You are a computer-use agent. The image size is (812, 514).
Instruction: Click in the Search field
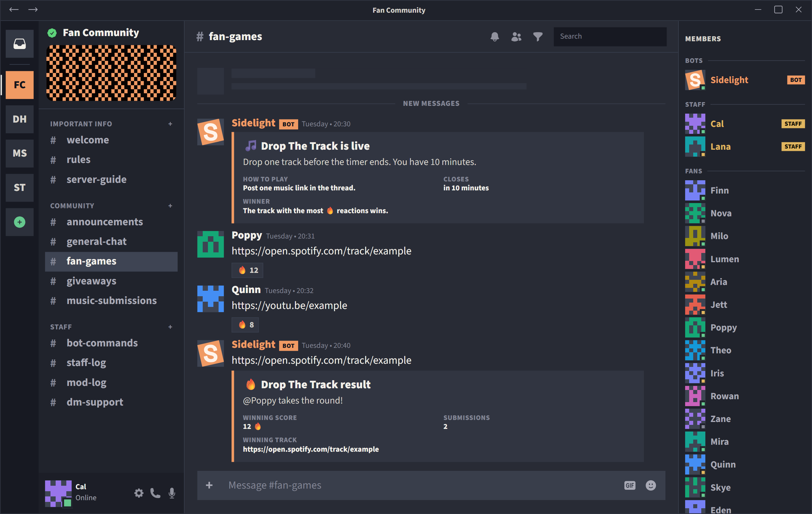(x=610, y=36)
